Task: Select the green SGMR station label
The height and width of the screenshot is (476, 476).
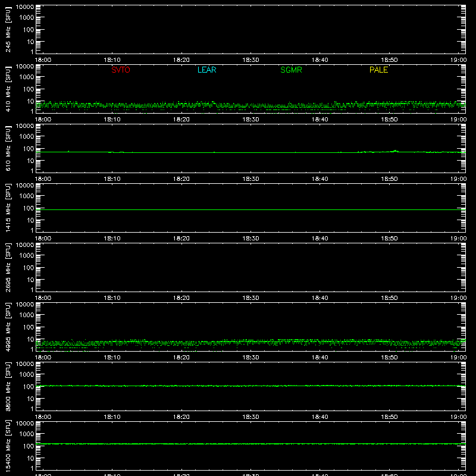Action: 291,70
